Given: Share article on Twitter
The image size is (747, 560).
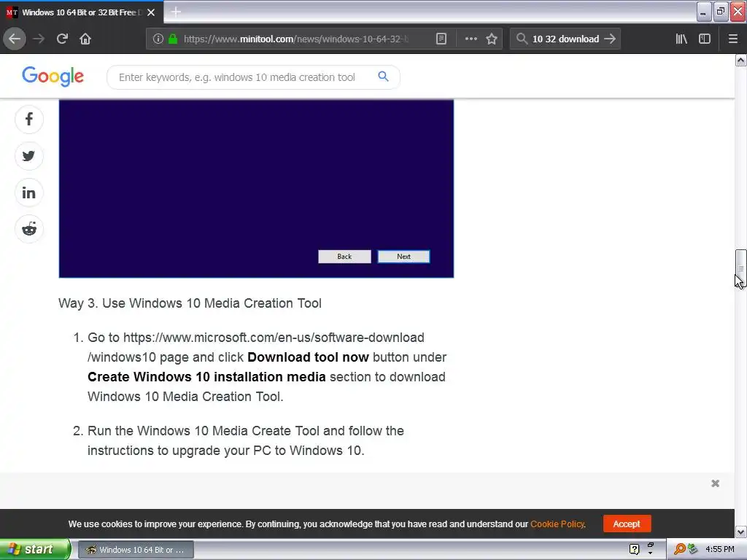Looking at the screenshot, I should pyautogui.click(x=29, y=156).
